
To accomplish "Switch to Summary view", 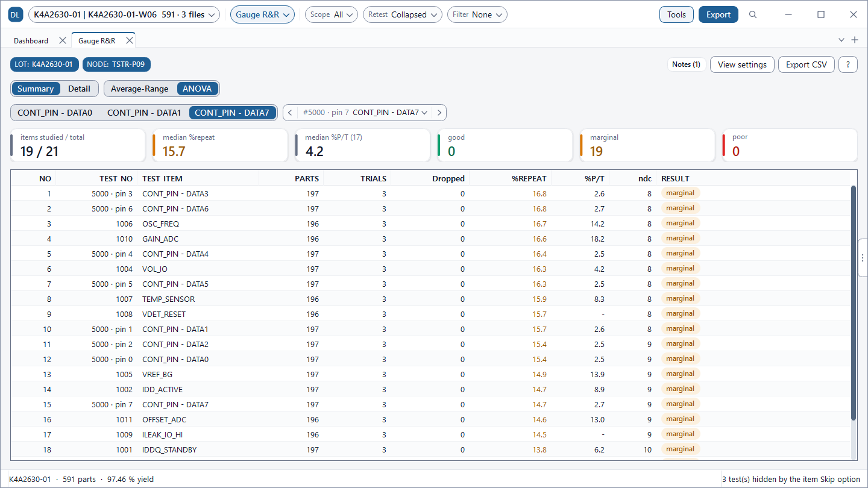I will pos(36,89).
